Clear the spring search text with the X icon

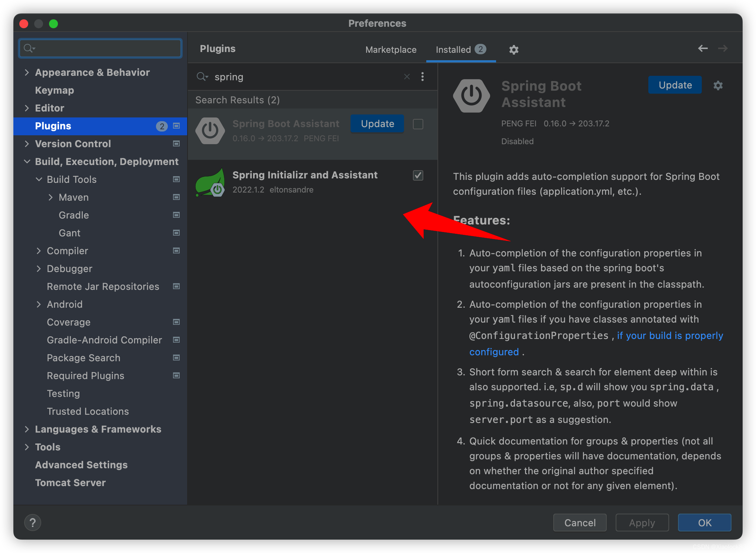(407, 77)
